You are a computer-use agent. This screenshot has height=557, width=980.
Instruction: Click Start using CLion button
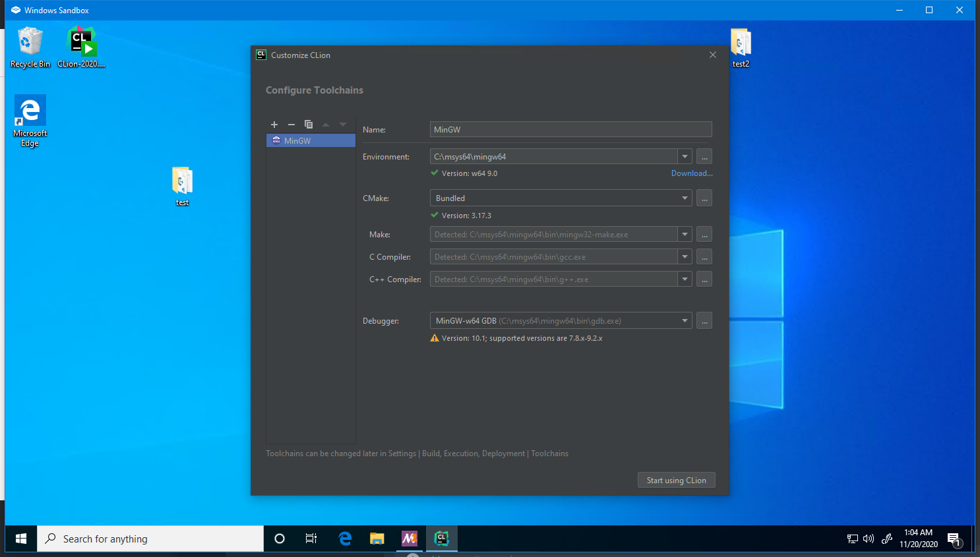point(676,480)
